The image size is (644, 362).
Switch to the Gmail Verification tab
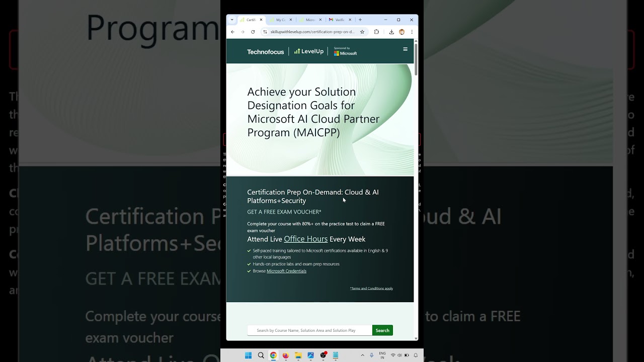point(339,20)
